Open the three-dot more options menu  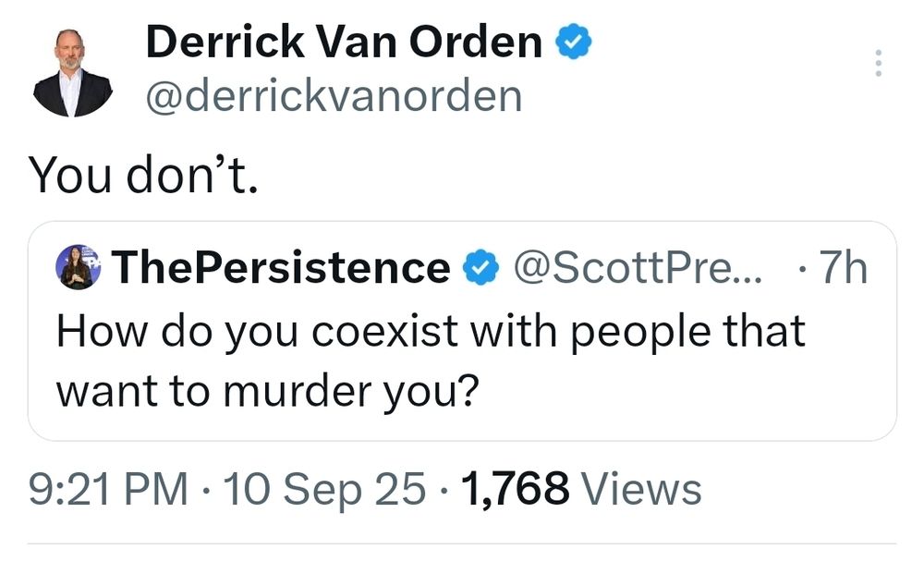[x=878, y=64]
